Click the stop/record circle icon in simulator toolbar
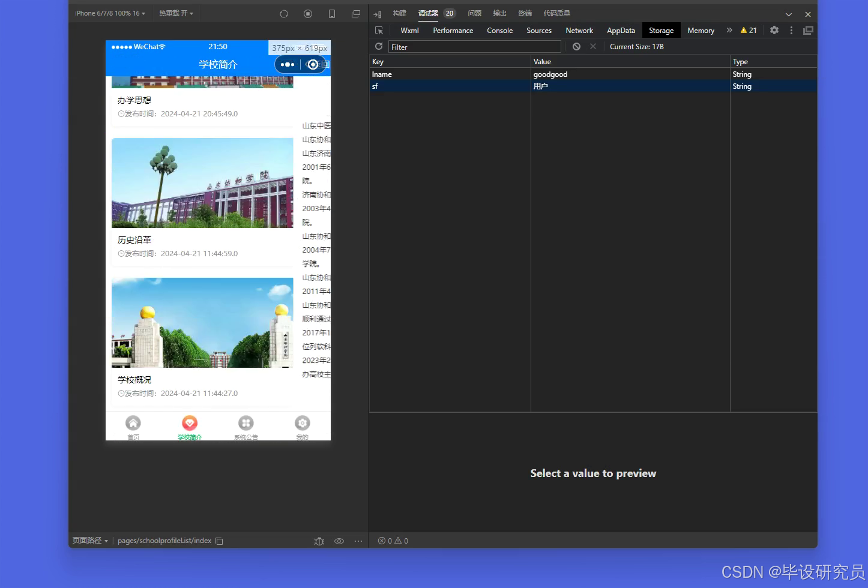Viewport: 868px width, 588px height. (308, 14)
